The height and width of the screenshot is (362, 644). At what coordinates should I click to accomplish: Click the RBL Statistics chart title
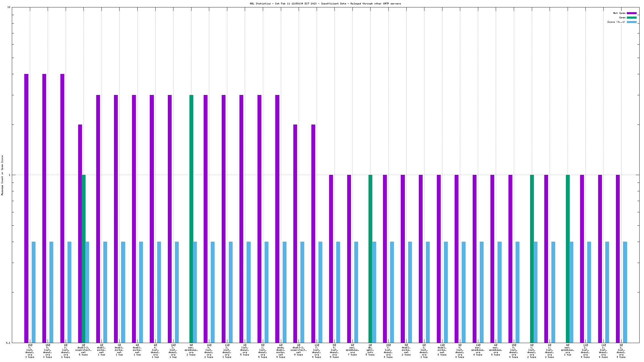tap(325, 4)
